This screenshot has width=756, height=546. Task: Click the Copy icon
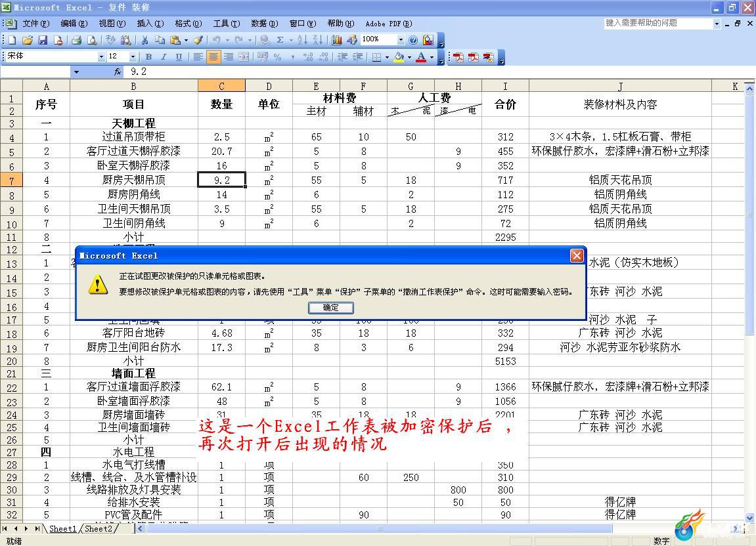160,40
